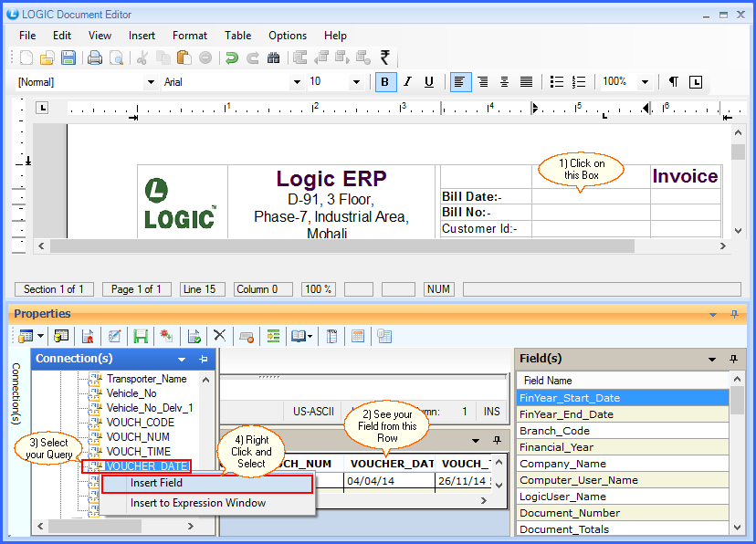The image size is (756, 544).
Task: Click the green Undo arrow
Action: pos(232,58)
